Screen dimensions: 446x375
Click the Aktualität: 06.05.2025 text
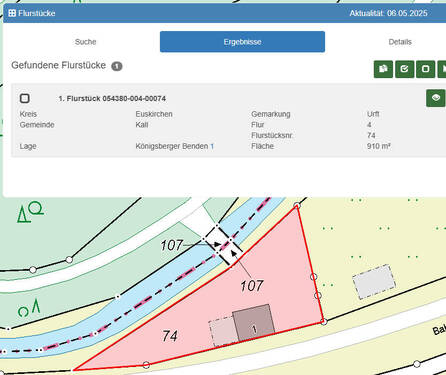tap(388, 13)
